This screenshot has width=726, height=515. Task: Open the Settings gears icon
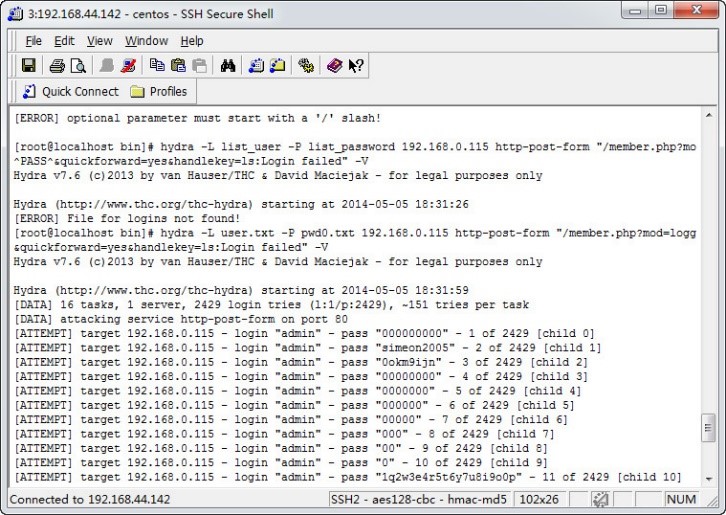306,65
